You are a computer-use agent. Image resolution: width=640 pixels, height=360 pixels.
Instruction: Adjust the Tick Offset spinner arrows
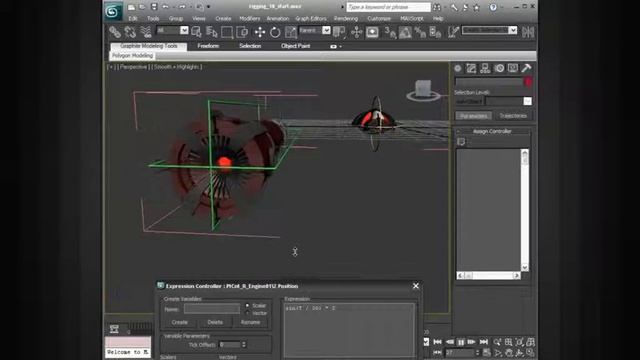244,344
